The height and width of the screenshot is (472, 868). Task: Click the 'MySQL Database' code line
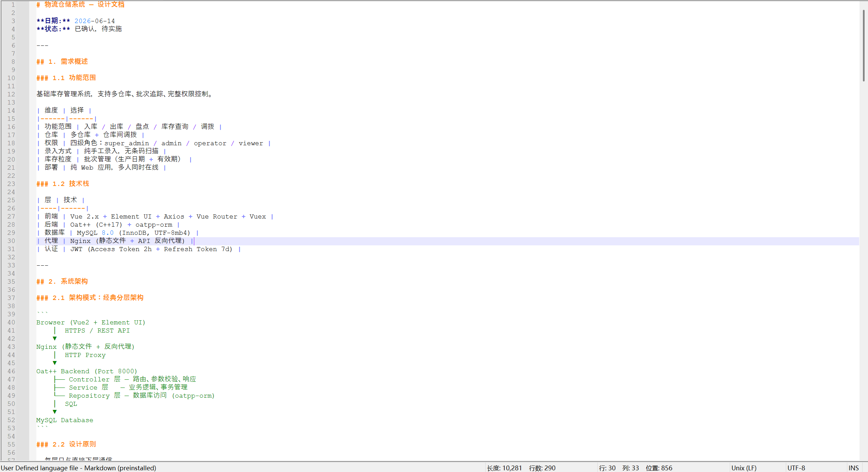click(65, 420)
